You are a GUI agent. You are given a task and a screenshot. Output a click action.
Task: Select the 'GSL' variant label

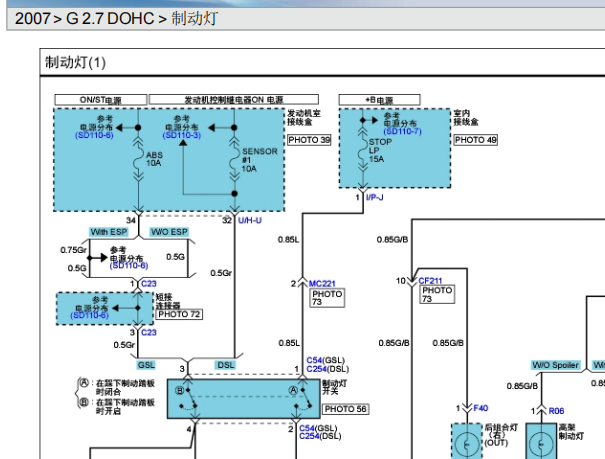[146, 365]
